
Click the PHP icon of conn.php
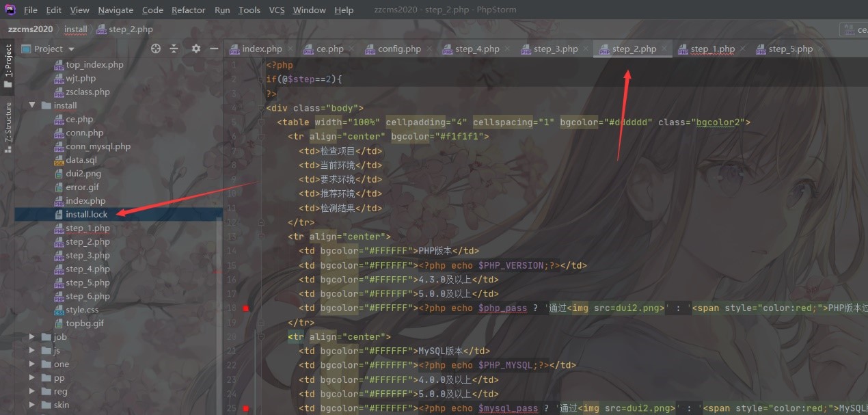(59, 133)
